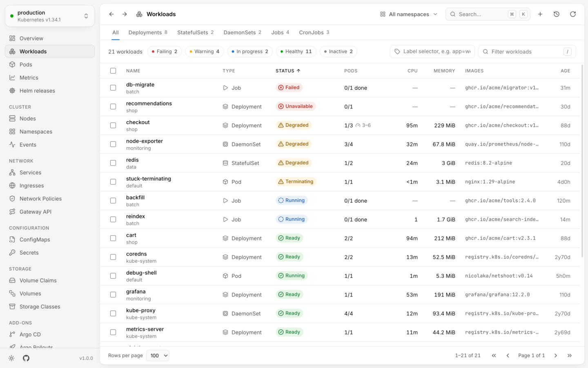Switch to the Deployments tab
Image resolution: width=588 pixels, height=368 pixels.
click(148, 33)
